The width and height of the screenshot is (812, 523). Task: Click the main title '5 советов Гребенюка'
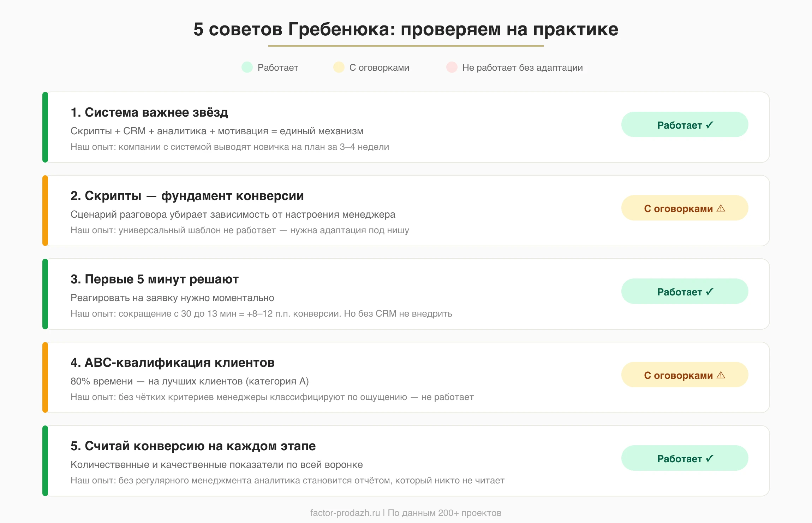tap(406, 29)
